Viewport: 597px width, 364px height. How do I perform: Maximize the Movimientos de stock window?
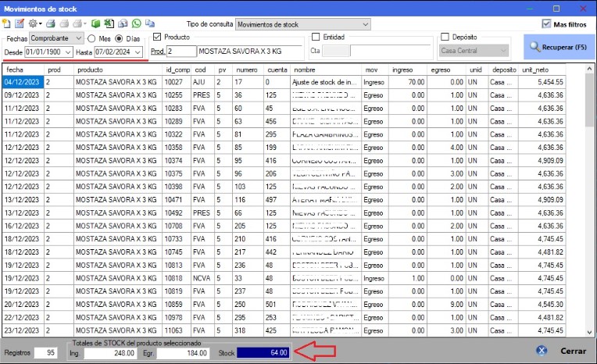coord(556,9)
